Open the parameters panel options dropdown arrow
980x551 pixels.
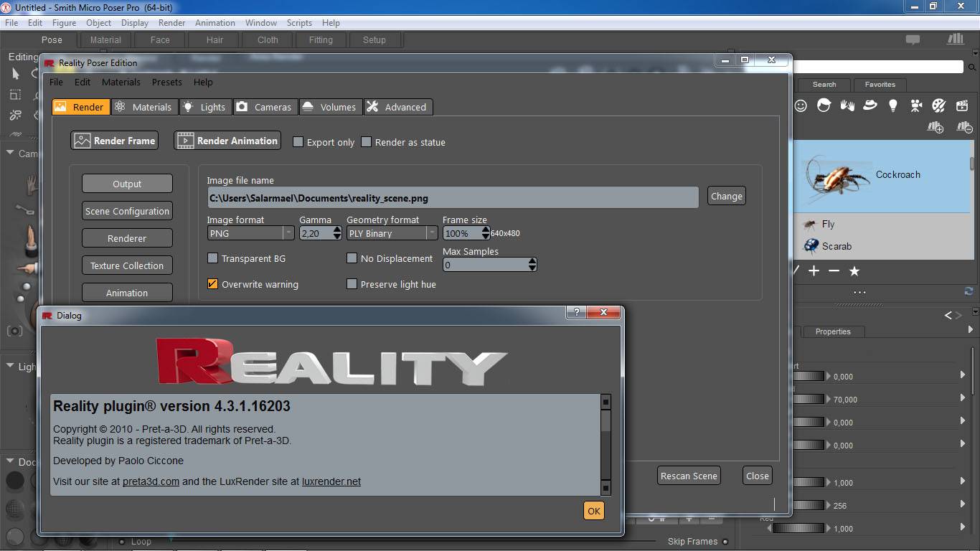pos(975,312)
